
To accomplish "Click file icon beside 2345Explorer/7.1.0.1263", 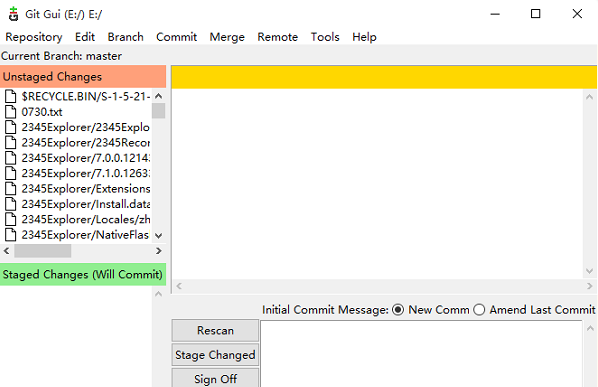I will pos(11,173).
